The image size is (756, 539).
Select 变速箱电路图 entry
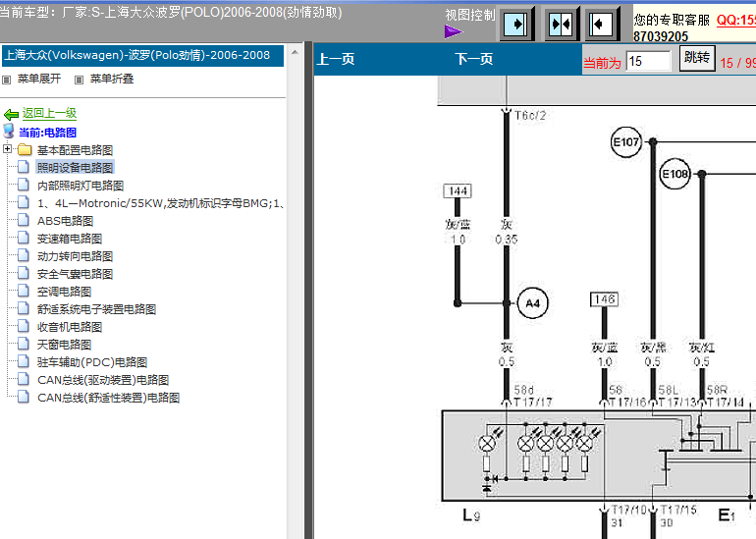tap(70, 239)
